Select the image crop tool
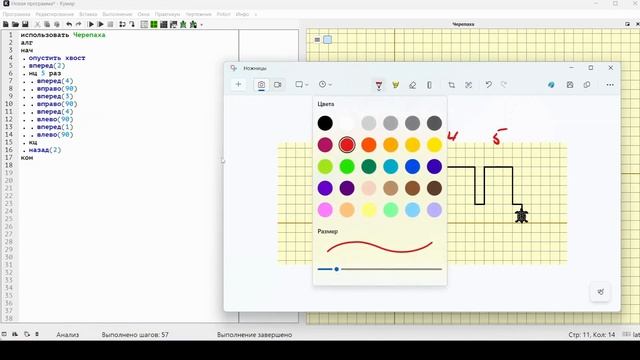 (x=451, y=85)
